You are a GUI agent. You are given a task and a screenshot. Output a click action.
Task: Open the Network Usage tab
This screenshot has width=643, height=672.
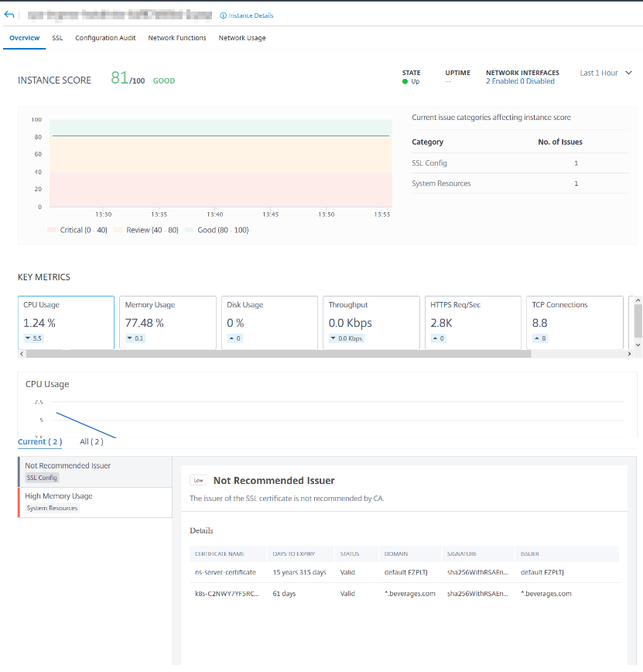point(242,38)
